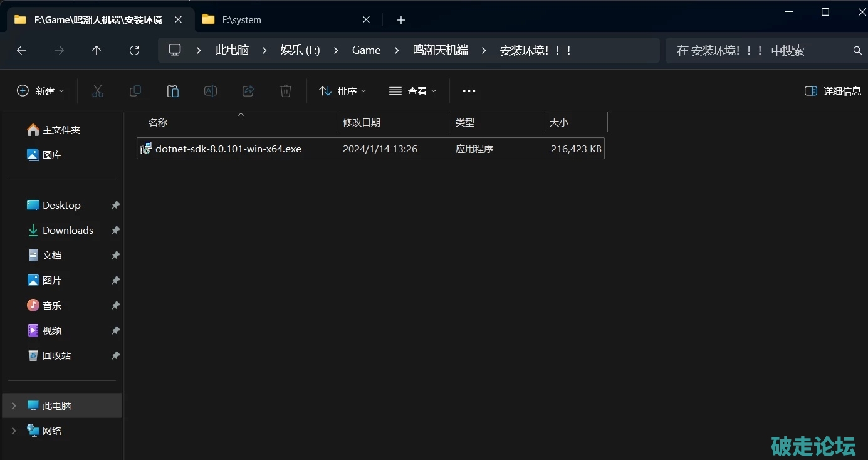Expand the 网络 tree node
This screenshot has width=868, height=460.
coord(14,431)
